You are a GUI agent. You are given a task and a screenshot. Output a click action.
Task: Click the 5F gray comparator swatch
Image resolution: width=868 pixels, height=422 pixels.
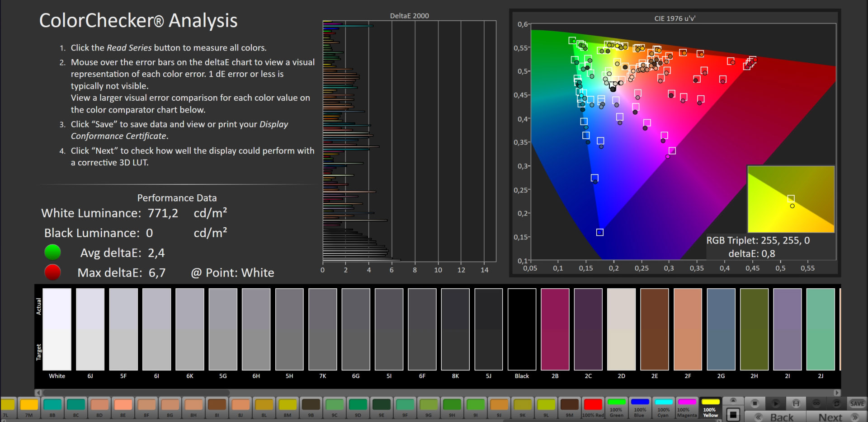pos(123,329)
